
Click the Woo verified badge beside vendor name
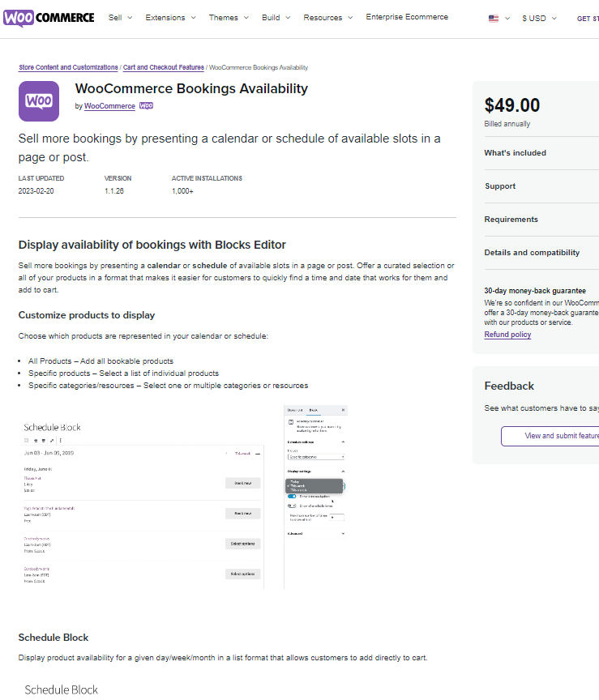pyautogui.click(x=146, y=105)
